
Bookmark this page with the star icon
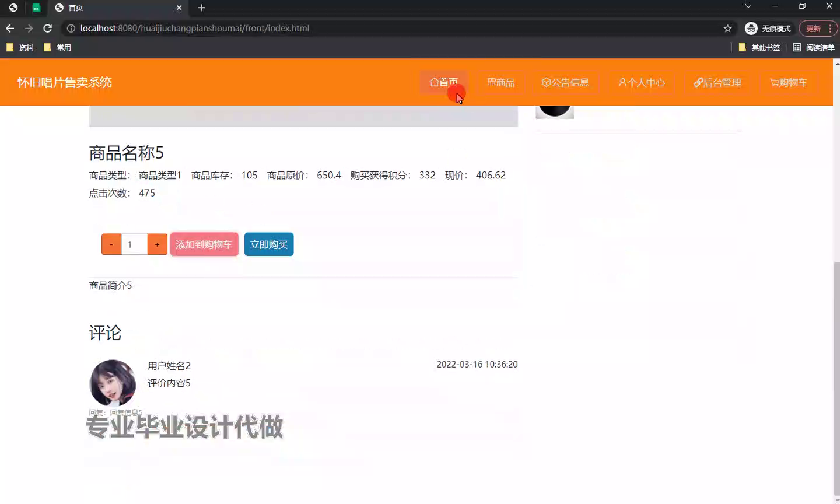(727, 28)
